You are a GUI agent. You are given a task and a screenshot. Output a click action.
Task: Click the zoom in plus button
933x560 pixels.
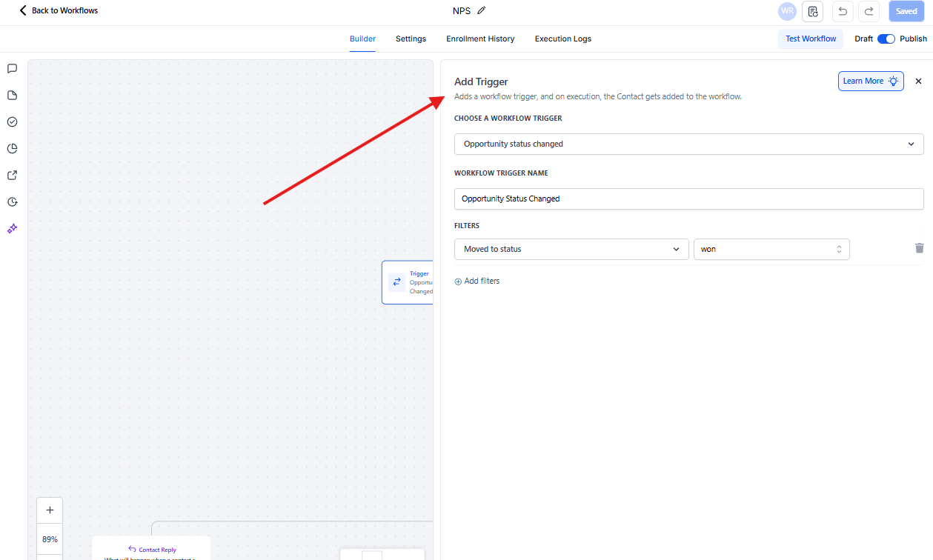(50, 510)
